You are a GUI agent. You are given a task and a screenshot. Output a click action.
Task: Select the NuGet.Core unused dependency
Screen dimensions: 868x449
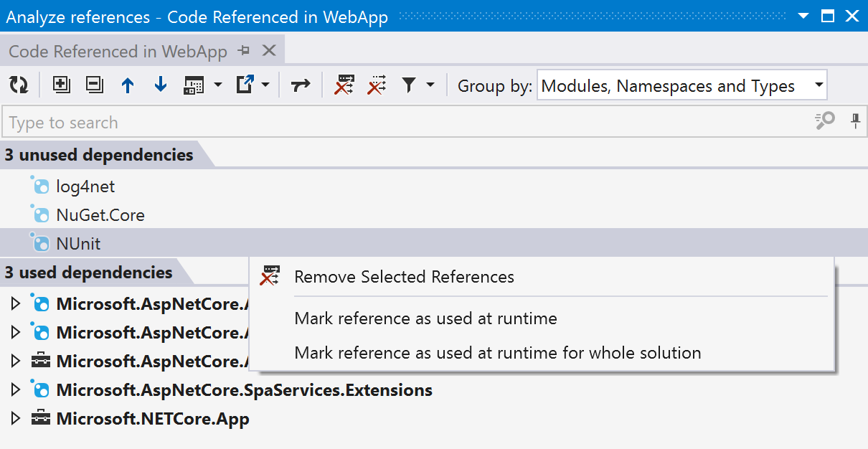tap(100, 215)
